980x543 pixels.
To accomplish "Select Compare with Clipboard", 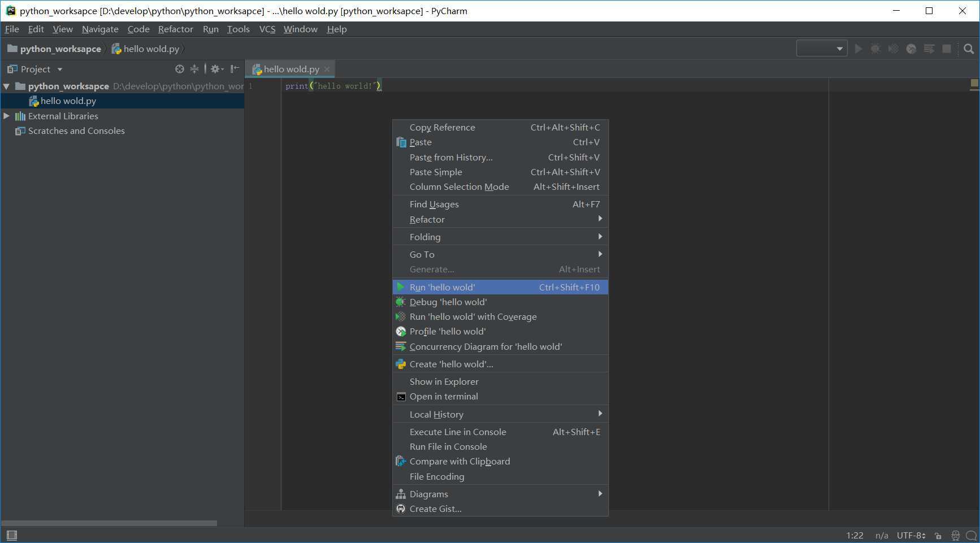I will (500, 461).
